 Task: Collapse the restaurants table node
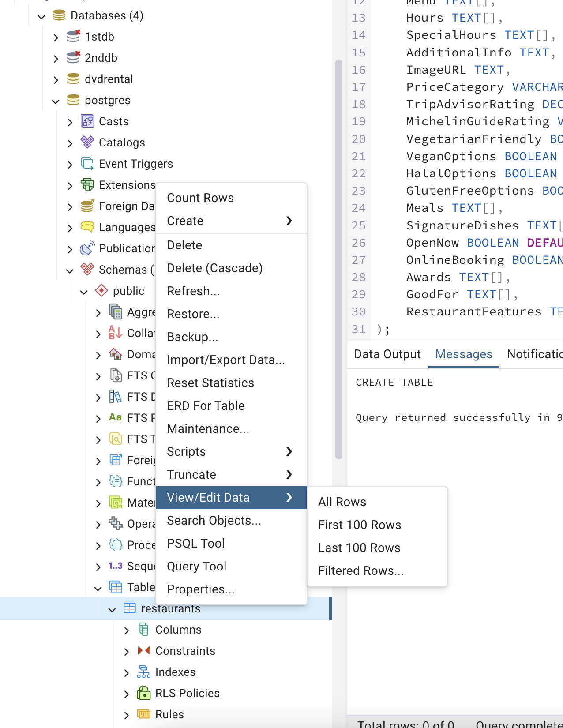coord(112,609)
